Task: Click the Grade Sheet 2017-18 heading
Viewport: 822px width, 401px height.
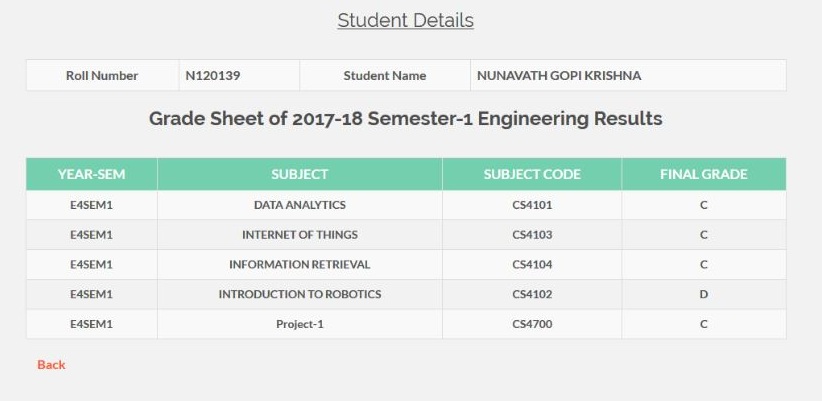Action: tap(405, 118)
